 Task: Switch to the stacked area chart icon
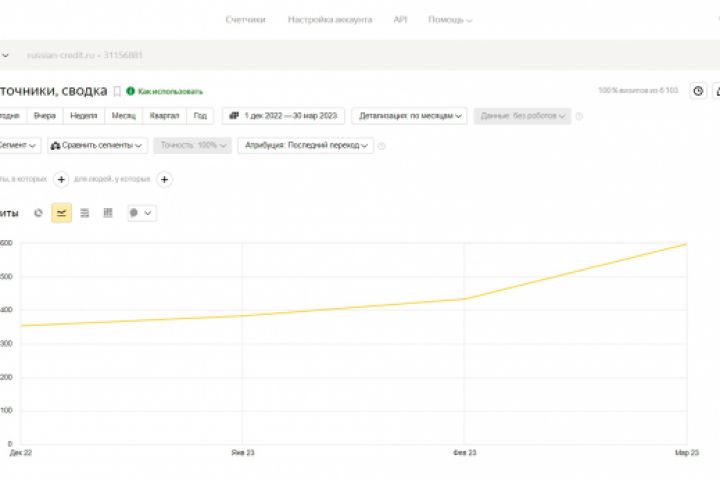[84, 213]
